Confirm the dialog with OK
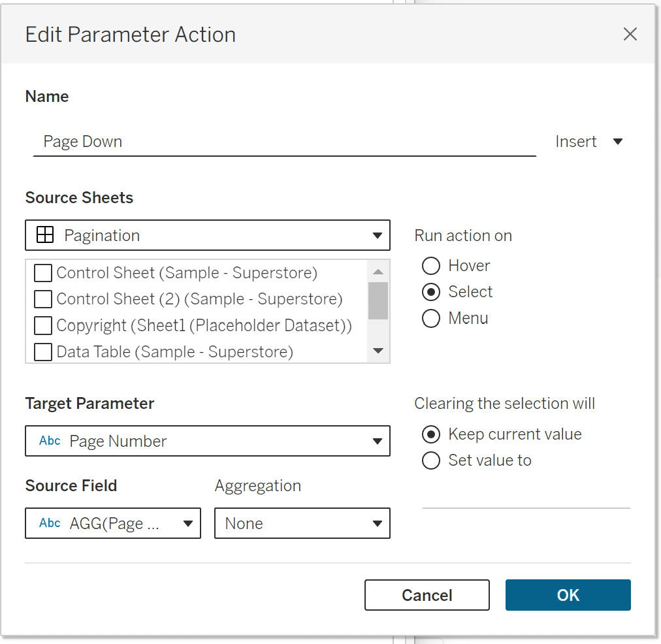 [568, 595]
